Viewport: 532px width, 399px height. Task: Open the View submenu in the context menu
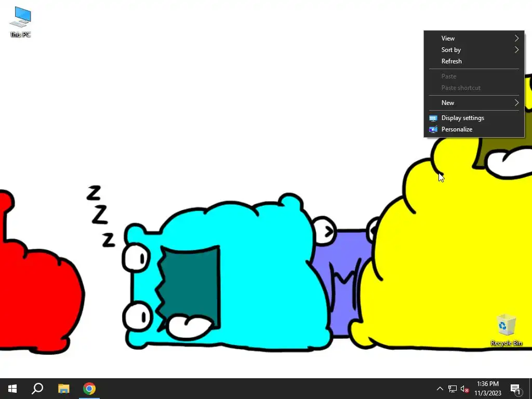pos(474,38)
